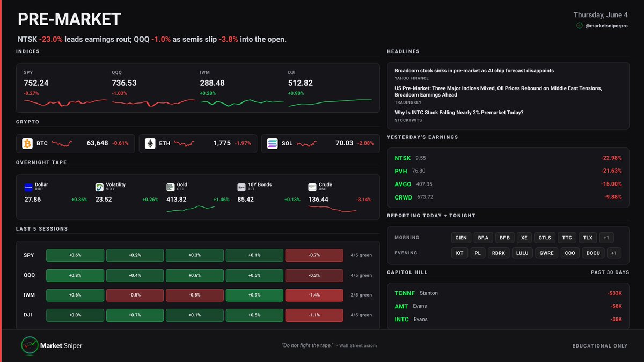Click the DJI +0.7% session cell

135,315
